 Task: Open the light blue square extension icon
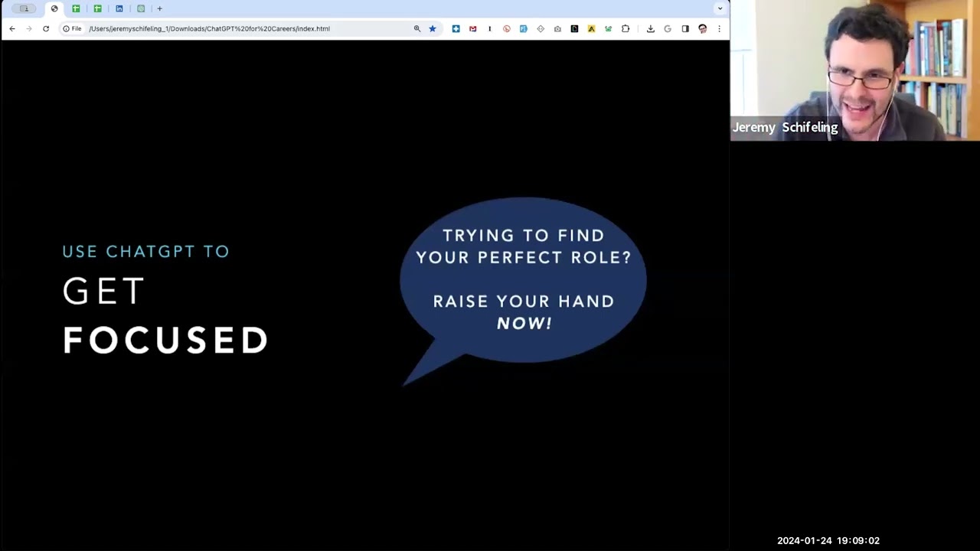click(x=523, y=28)
